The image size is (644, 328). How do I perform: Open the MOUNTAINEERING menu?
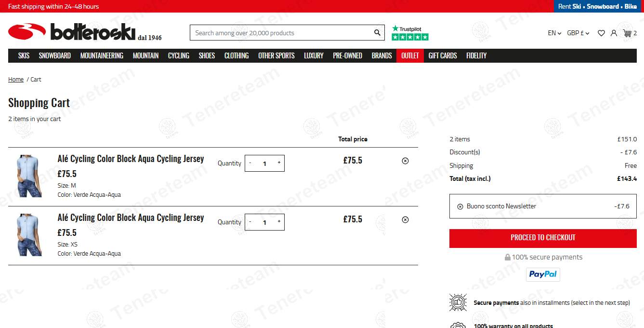click(102, 55)
